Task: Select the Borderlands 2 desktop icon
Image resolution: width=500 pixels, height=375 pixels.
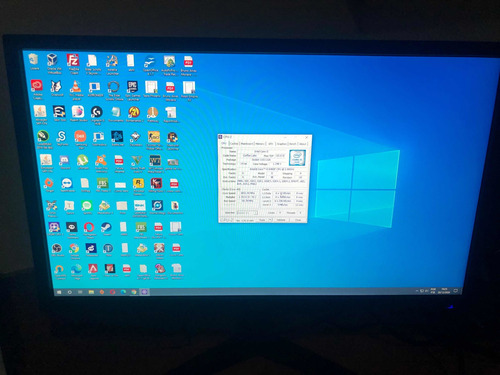Action: tap(134, 114)
